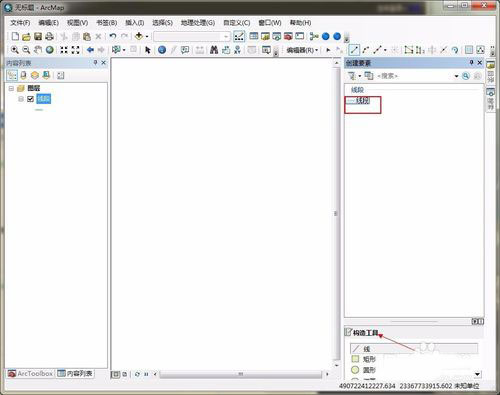Activate the Pan hand tool
The image size is (500, 395).
[38, 50]
